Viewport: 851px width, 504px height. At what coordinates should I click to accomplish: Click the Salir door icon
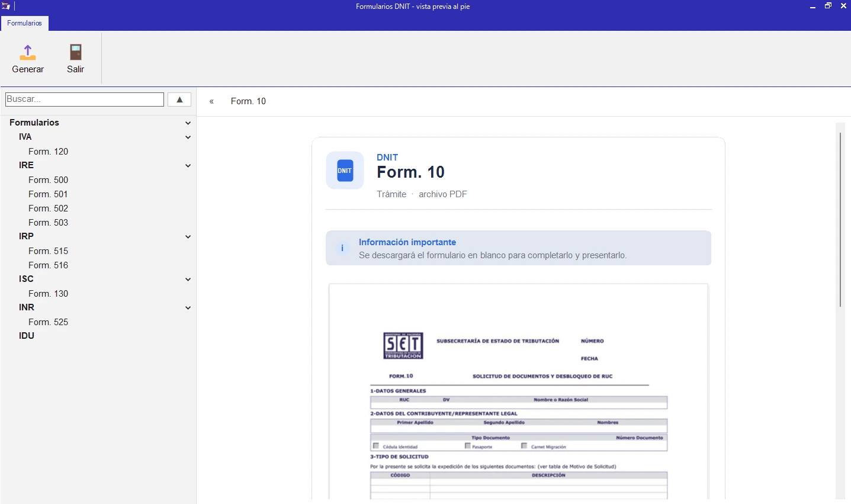click(x=75, y=52)
